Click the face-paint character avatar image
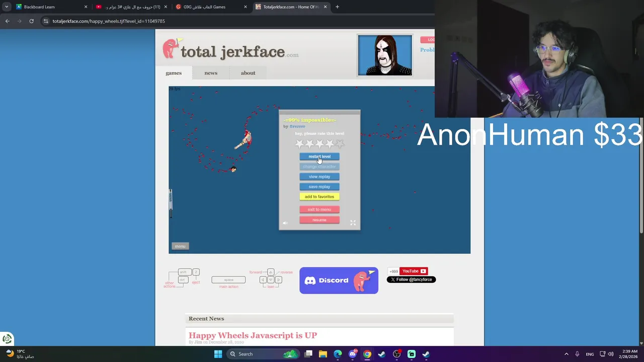Screen dimensions: 644x362 [x=385, y=55]
